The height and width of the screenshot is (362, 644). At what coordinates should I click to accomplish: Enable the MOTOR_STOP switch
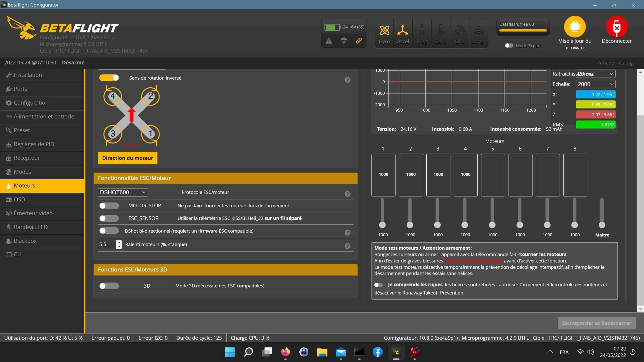coord(109,206)
